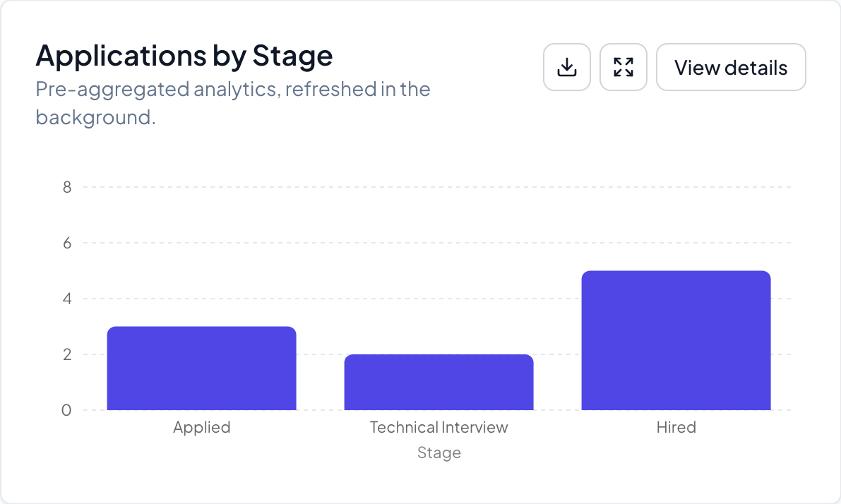Click the y-axis value 0
The width and height of the screenshot is (841, 504).
point(66,410)
